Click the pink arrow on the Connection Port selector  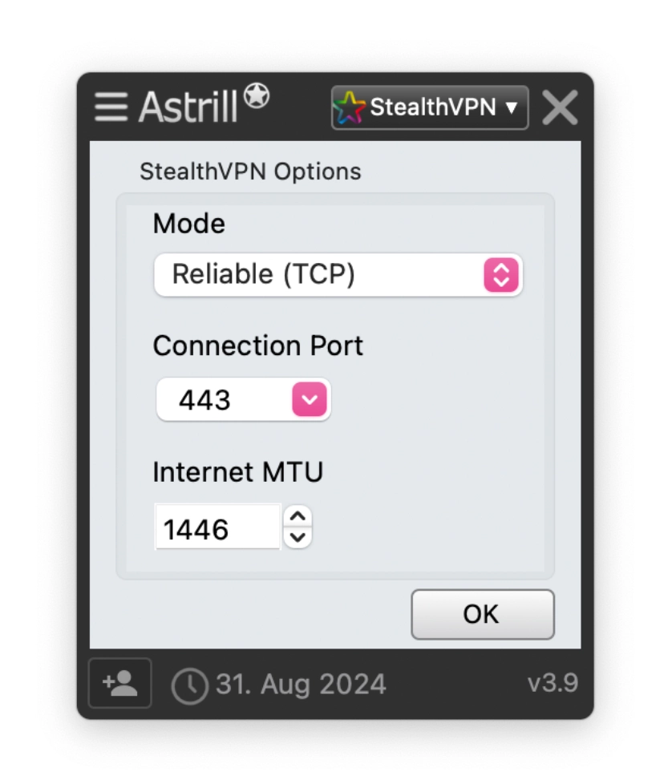311,398
